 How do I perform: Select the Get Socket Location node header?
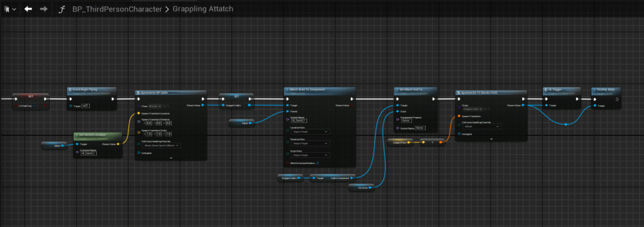(97, 136)
